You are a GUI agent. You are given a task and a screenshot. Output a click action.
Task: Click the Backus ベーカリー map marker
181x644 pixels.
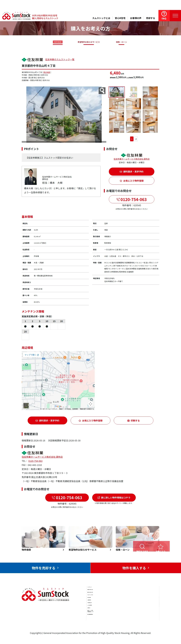tap(79, 357)
